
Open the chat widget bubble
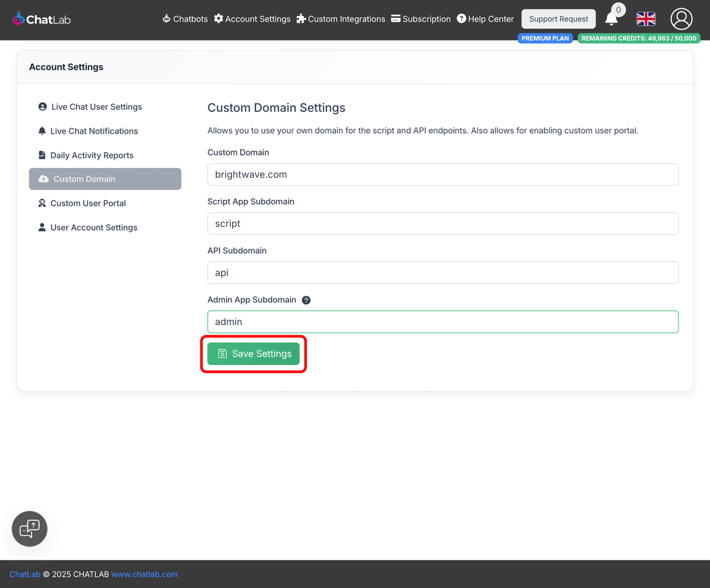tap(29, 528)
